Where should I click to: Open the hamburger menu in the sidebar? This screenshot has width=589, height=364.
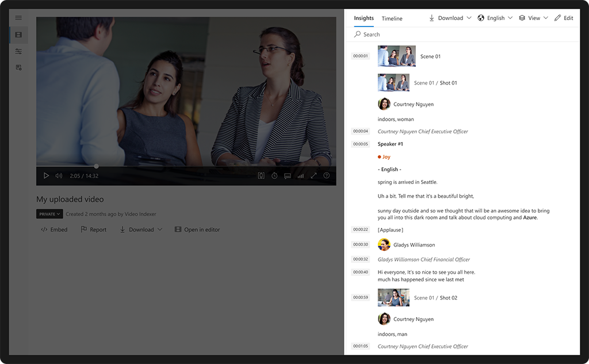click(x=18, y=18)
